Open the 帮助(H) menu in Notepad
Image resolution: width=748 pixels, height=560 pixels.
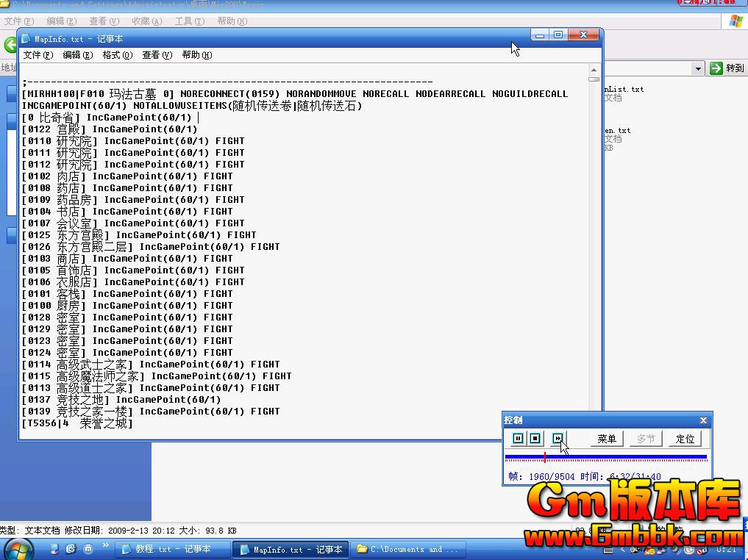click(196, 55)
